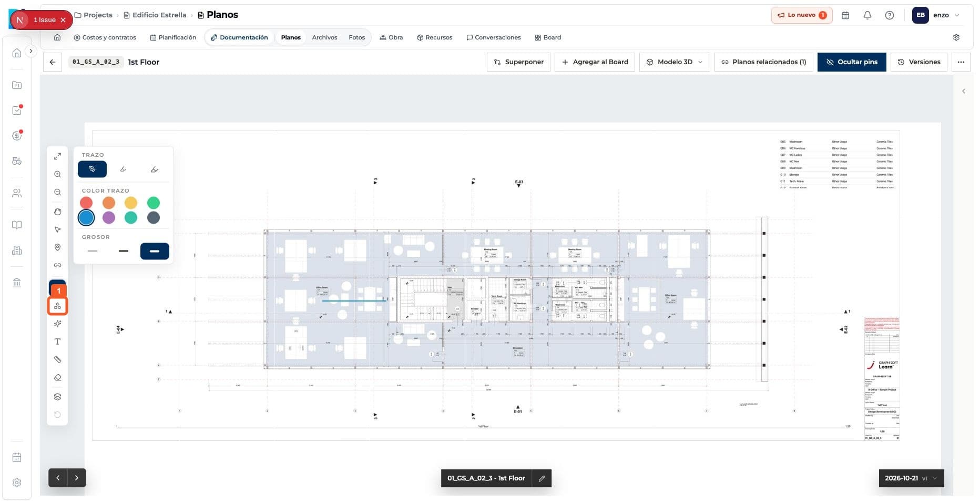Select the link tool in toolbar
980x502 pixels.
click(57, 265)
